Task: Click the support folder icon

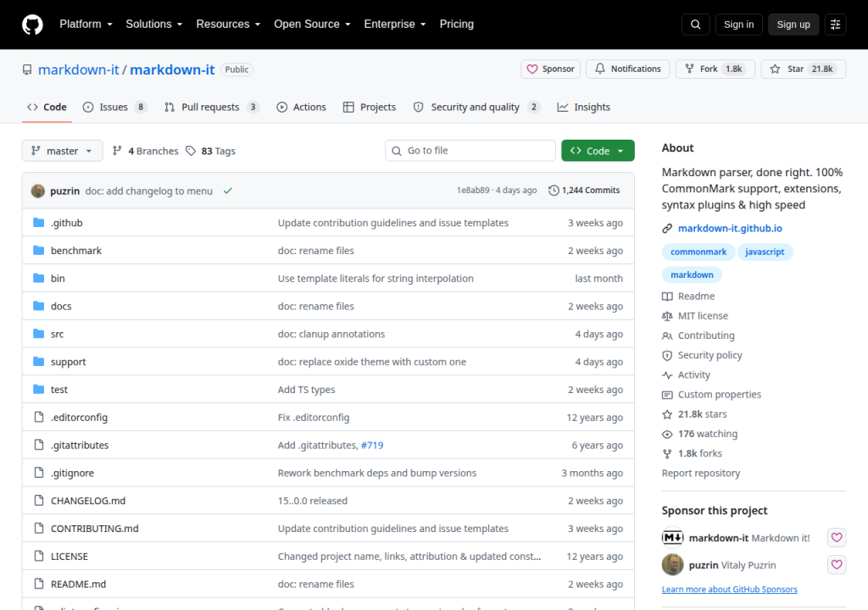Action: click(38, 362)
